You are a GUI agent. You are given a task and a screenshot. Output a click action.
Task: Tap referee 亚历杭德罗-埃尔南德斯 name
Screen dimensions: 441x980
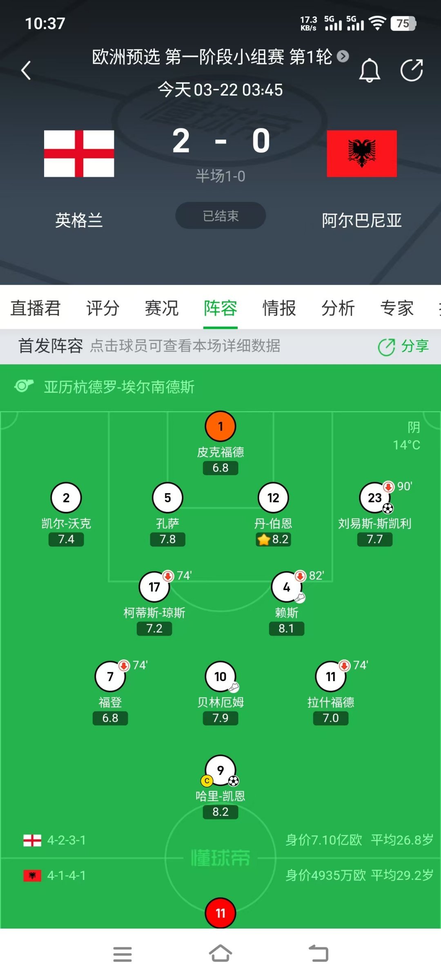(119, 387)
